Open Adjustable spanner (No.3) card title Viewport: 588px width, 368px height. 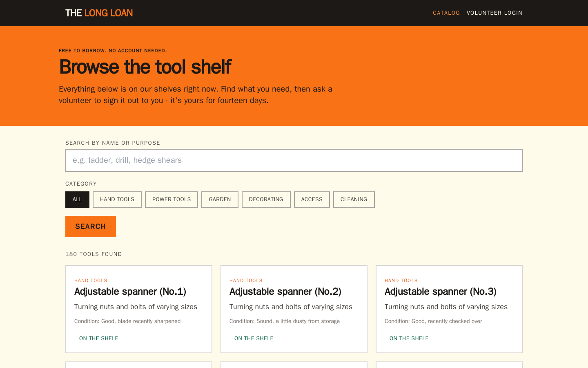point(441,292)
